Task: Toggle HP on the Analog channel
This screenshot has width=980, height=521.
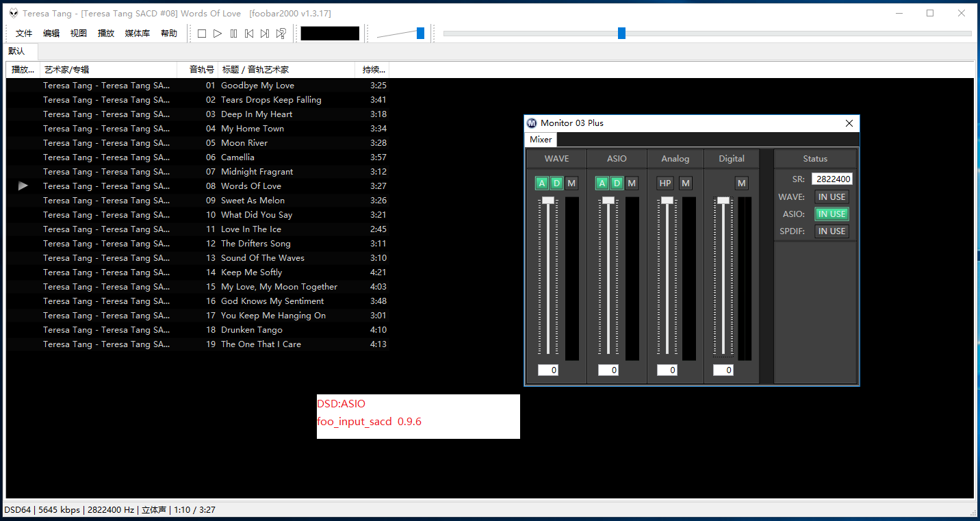Action: [x=665, y=183]
